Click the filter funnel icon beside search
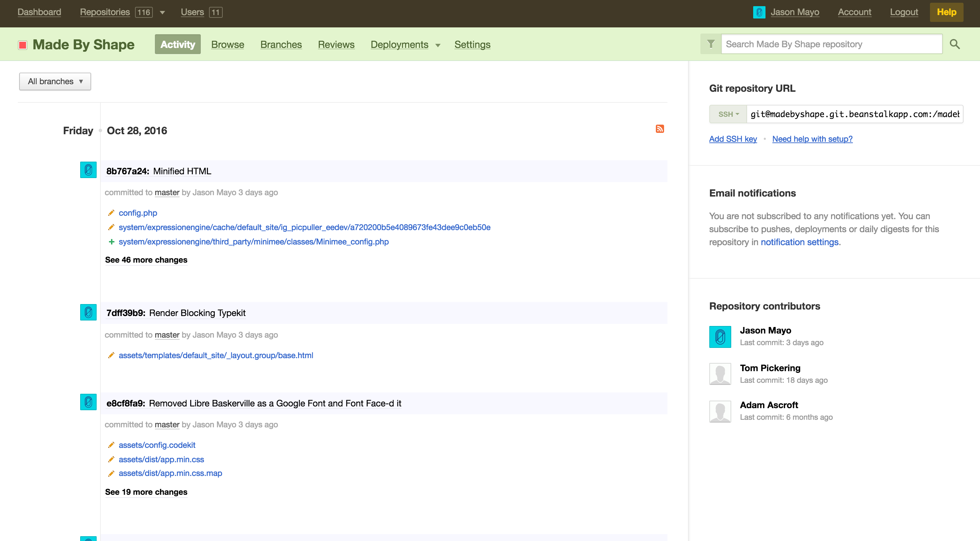The image size is (980, 541). tap(711, 44)
